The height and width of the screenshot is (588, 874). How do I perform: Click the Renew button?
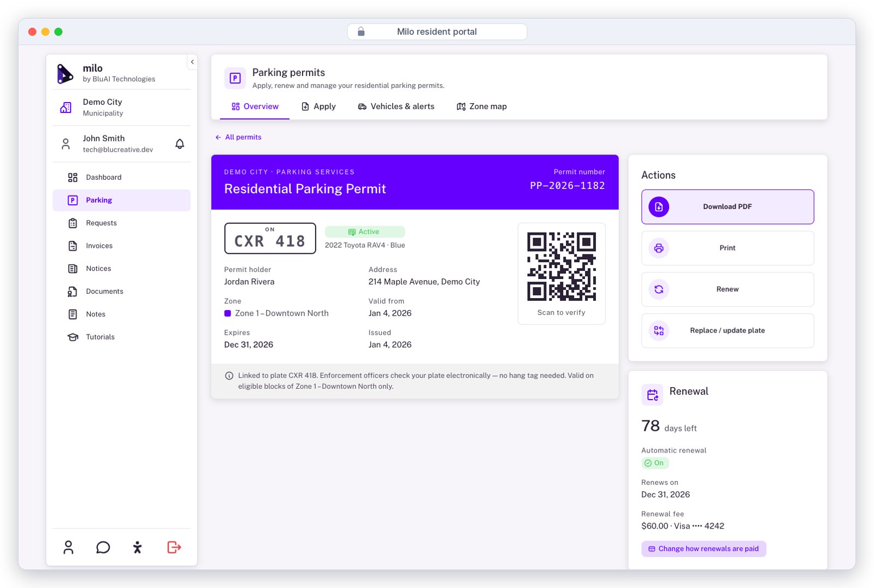pyautogui.click(x=728, y=289)
